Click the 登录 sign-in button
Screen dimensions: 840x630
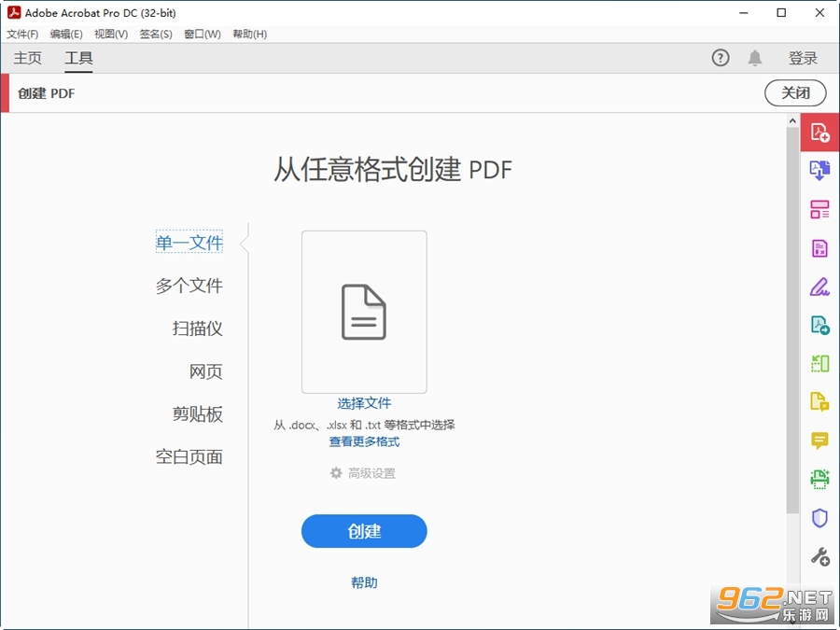pyautogui.click(x=803, y=58)
